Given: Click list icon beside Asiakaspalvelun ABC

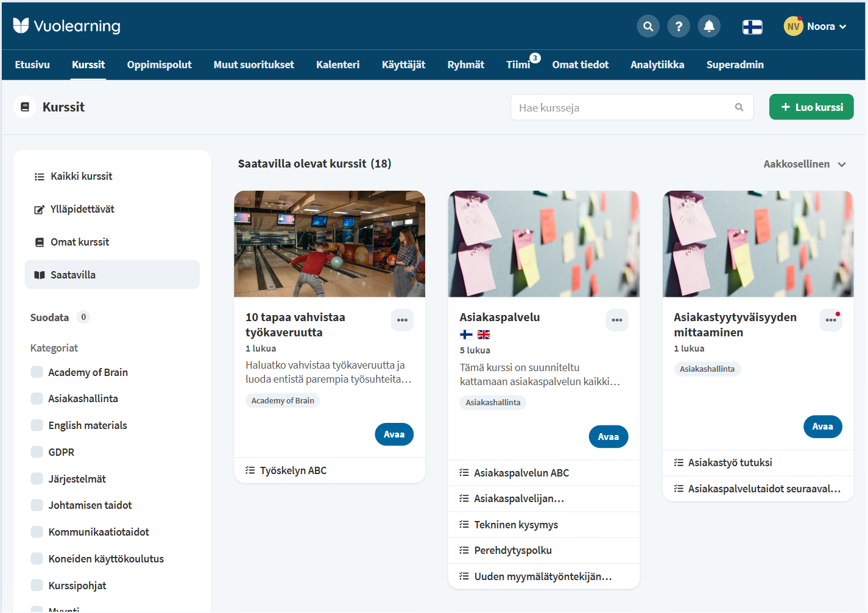Looking at the screenshot, I should [464, 473].
